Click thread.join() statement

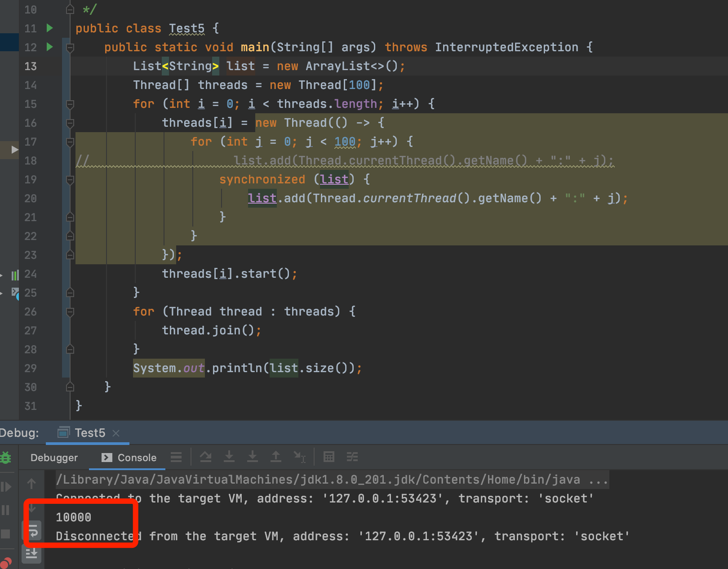pos(211,330)
